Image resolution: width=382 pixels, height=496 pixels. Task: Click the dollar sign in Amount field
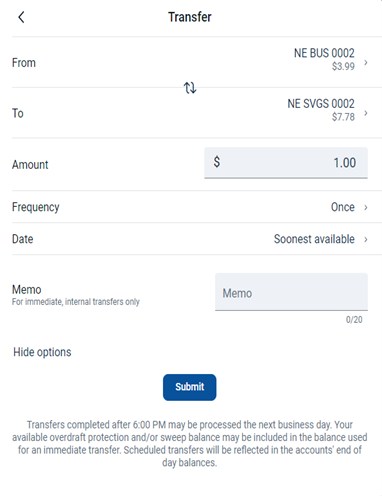[217, 162]
